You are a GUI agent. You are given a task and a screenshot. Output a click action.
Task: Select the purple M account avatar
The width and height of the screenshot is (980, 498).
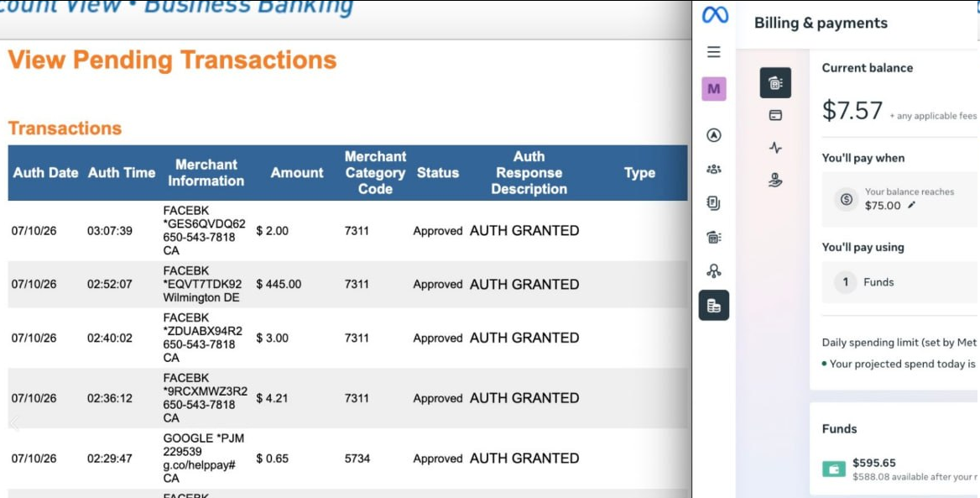click(714, 89)
